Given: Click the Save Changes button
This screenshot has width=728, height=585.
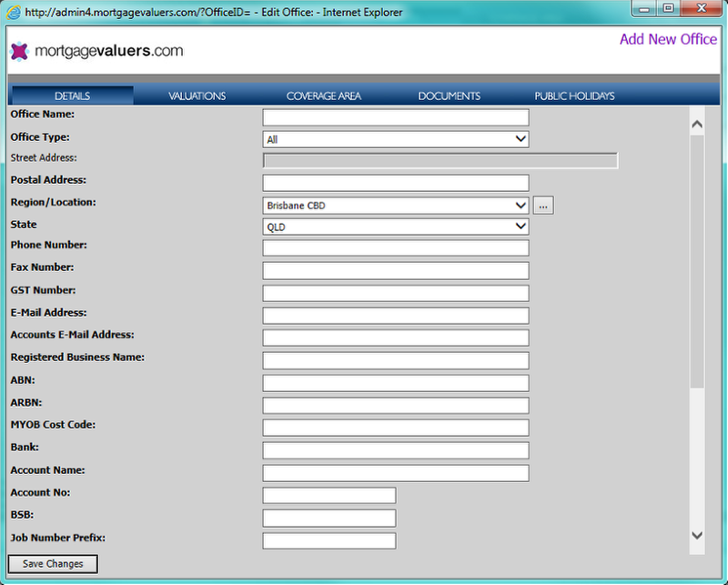Looking at the screenshot, I should (53, 564).
